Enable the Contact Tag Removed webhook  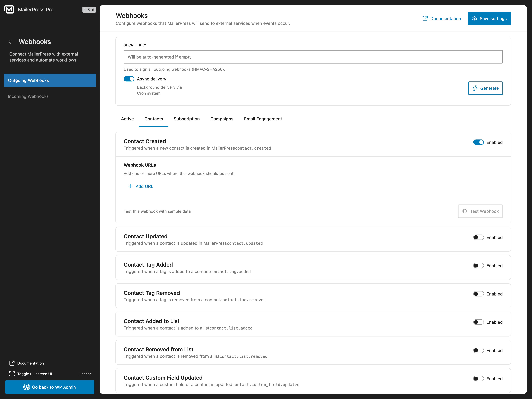(479, 294)
